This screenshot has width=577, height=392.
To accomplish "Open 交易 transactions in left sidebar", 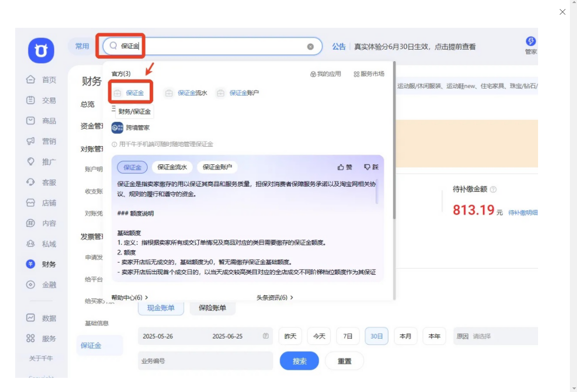I will tap(41, 100).
